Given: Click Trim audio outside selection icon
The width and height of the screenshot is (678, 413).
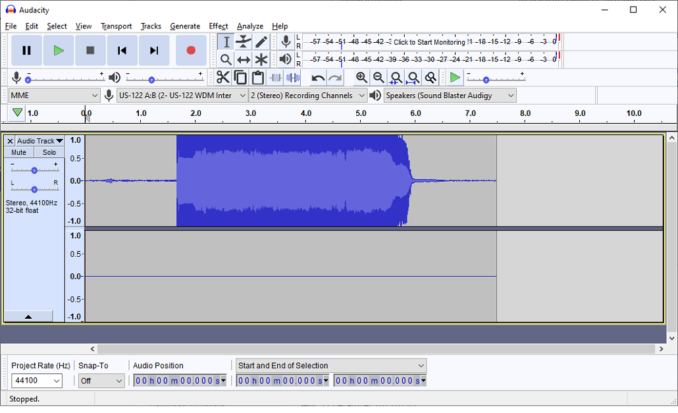Looking at the screenshot, I should (x=275, y=78).
